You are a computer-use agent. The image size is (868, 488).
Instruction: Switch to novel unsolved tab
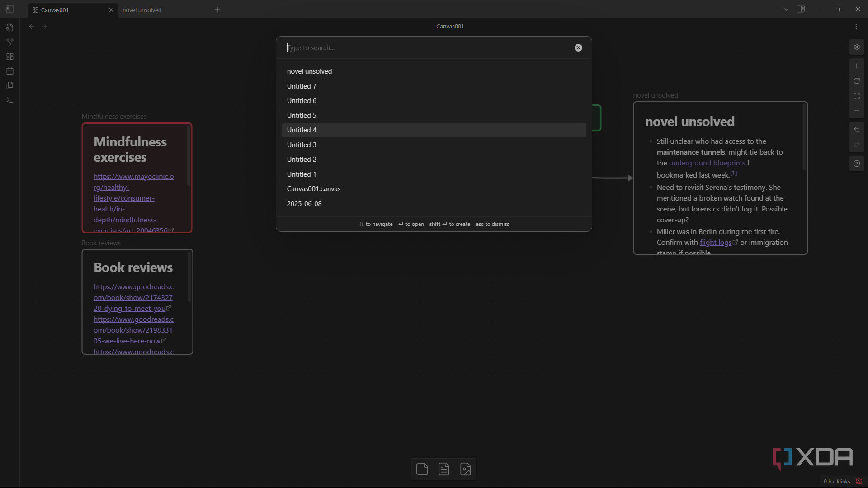163,10
